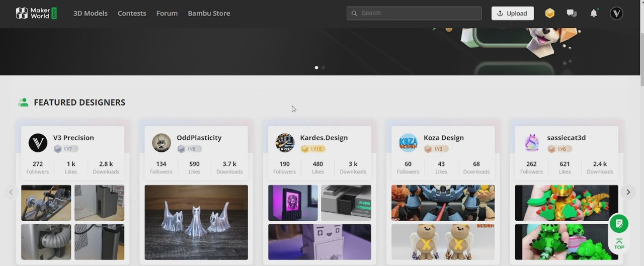The height and width of the screenshot is (266, 644).
Task: Open the messages chat icon
Action: click(572, 14)
